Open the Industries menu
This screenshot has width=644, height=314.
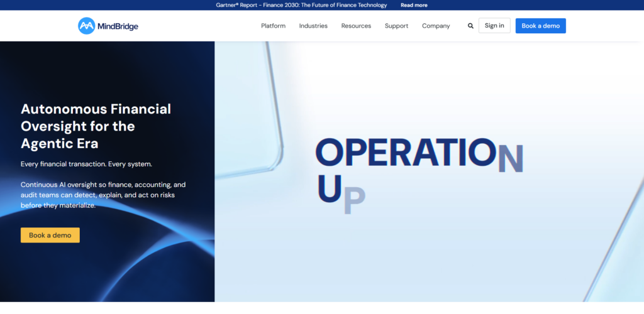point(313,26)
